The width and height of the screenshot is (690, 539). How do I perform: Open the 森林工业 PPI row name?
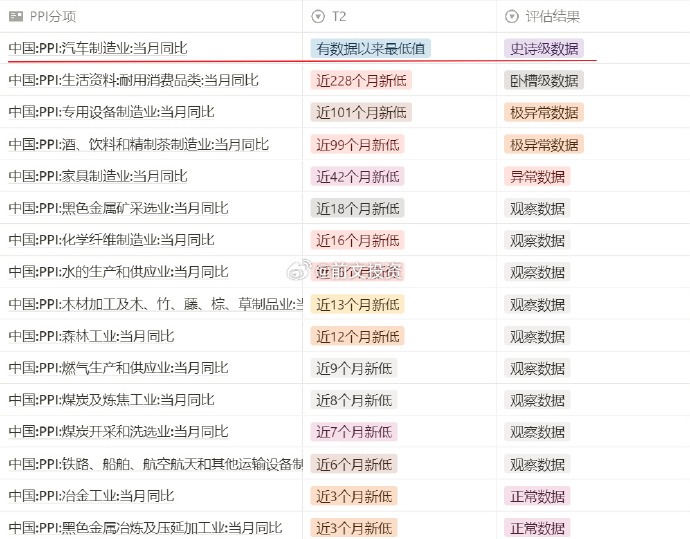(x=92, y=336)
